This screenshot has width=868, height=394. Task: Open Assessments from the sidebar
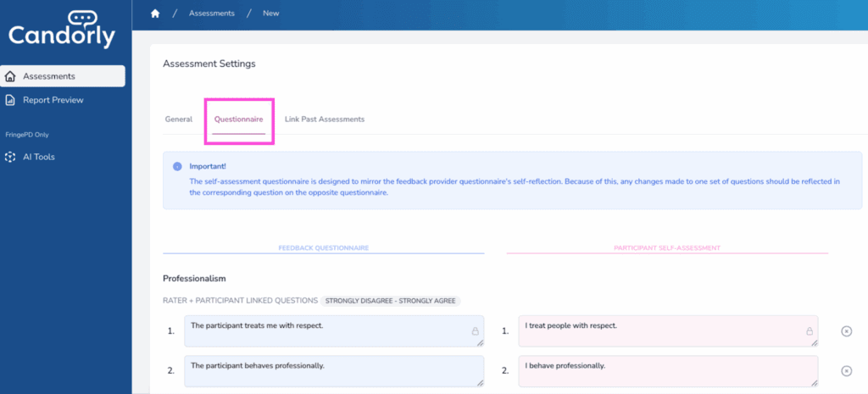pyautogui.click(x=63, y=76)
